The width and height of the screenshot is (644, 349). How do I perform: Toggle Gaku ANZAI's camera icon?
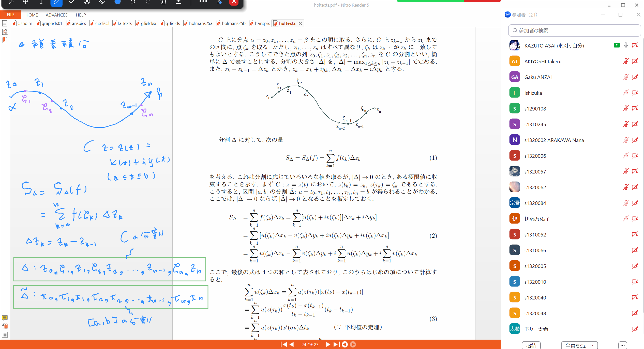(635, 77)
